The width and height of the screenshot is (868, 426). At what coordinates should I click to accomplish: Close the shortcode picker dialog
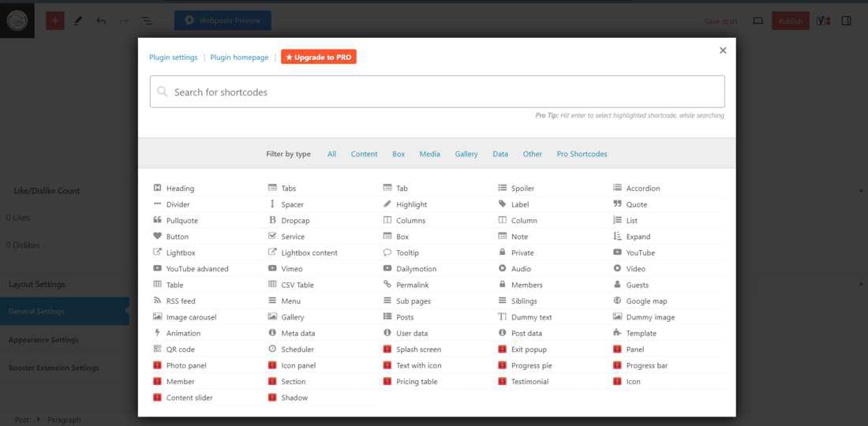tap(722, 50)
